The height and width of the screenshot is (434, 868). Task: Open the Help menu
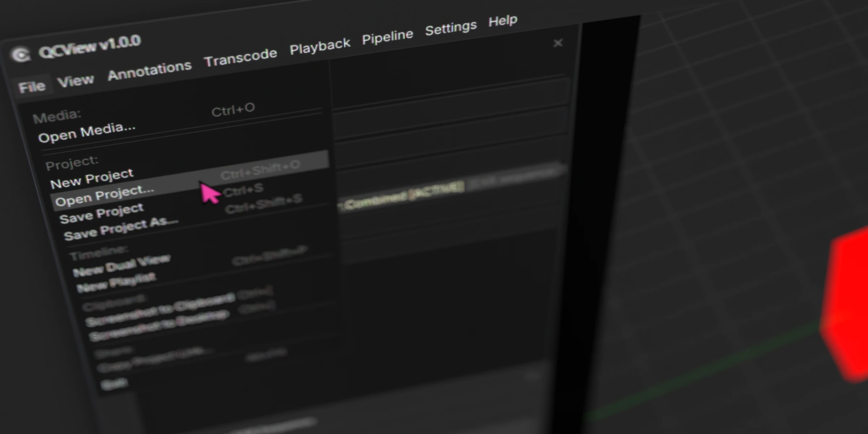(503, 21)
